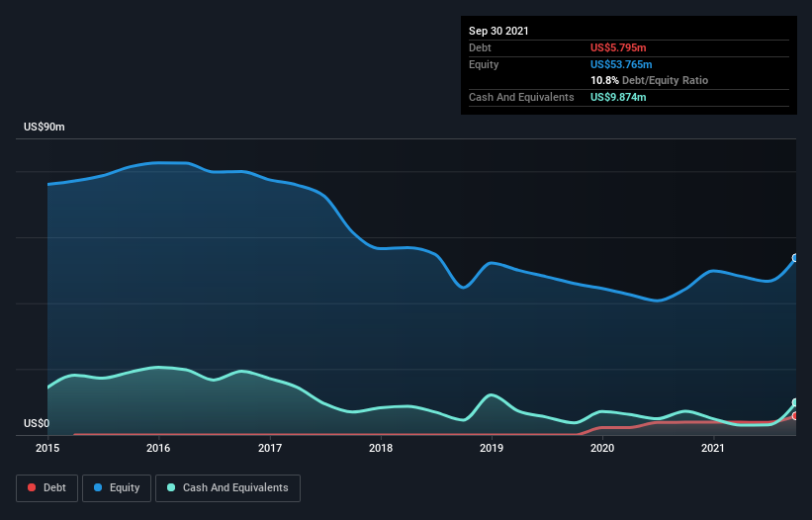This screenshot has height=520, width=812.
Task: Click the US$90m axis label
Action: [45, 127]
